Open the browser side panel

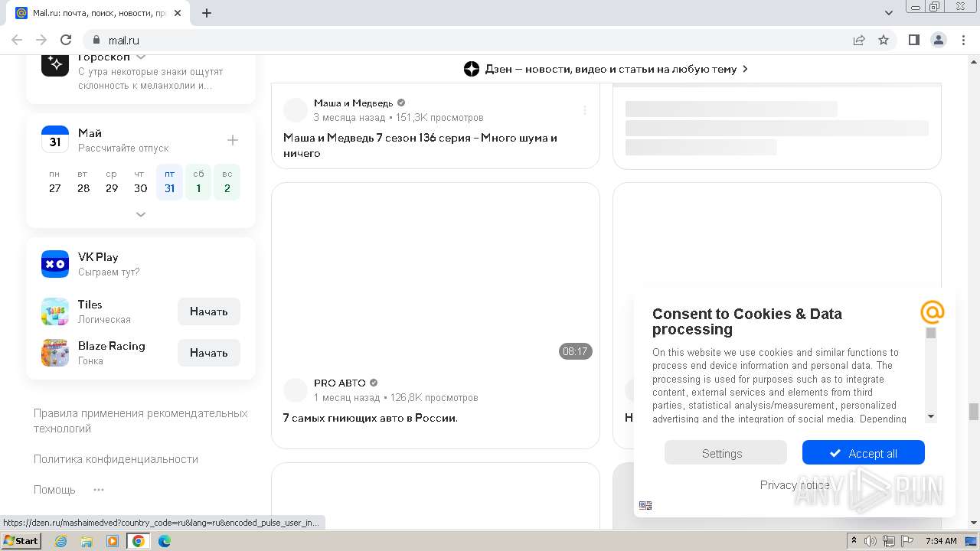913,40
